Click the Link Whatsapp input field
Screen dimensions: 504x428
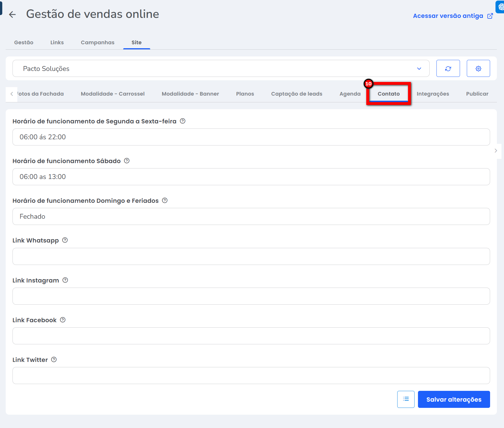point(251,256)
